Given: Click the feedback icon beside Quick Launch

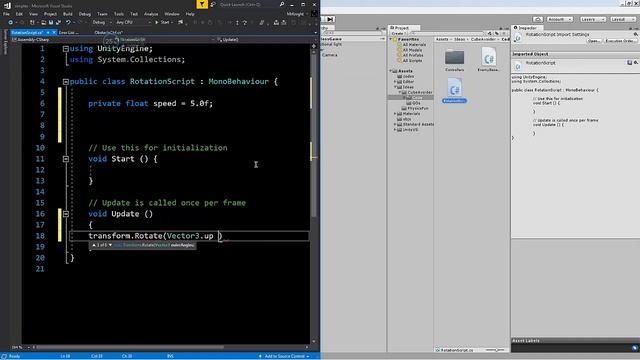Looking at the screenshot, I should point(213,4).
